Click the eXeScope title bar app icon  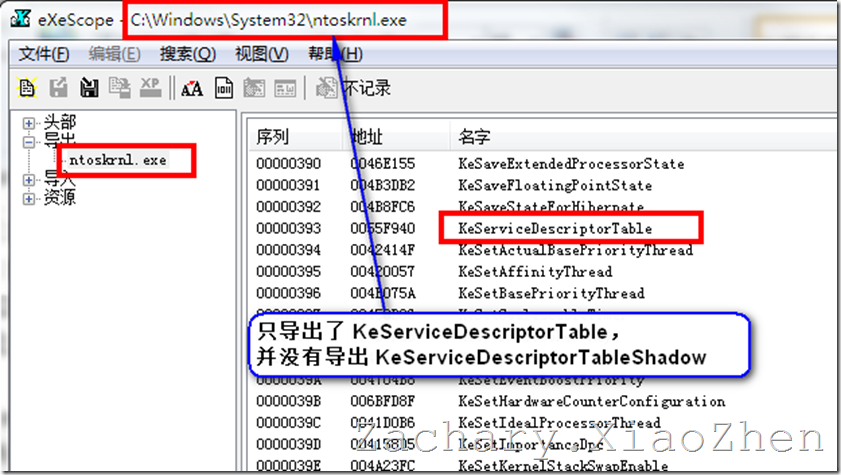coord(20,19)
